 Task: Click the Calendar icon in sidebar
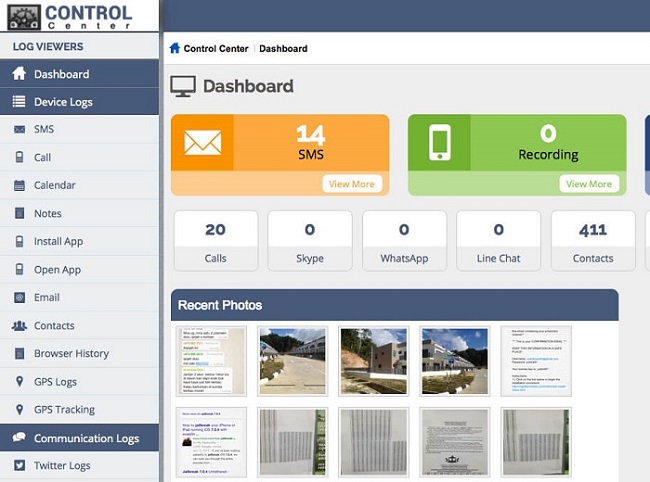(x=19, y=186)
